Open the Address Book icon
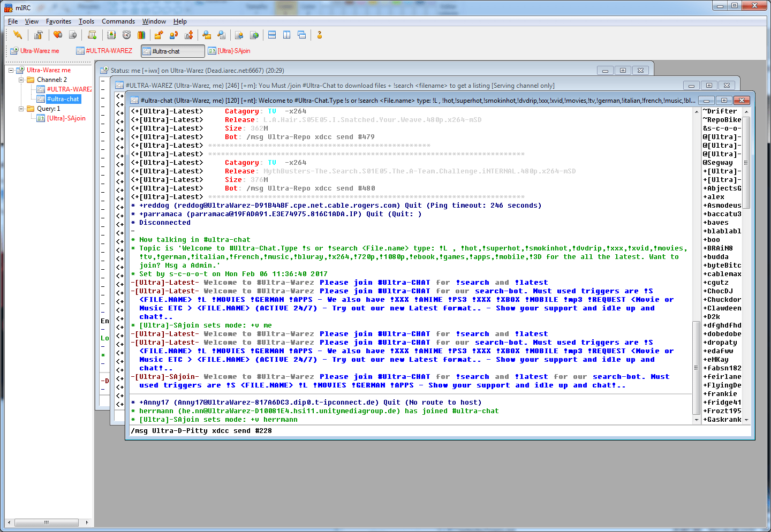 [x=111, y=35]
